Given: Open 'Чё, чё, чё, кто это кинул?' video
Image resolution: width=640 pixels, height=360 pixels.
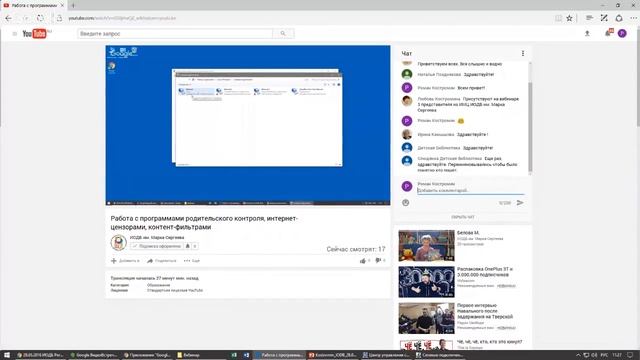Looking at the screenshot, I should click(x=489, y=342).
